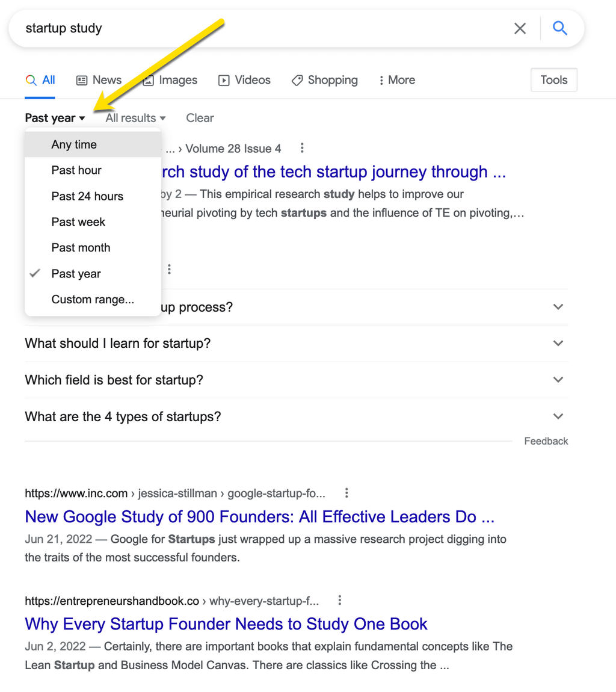Click into the 'startup study' search field
The width and height of the screenshot is (616, 692).
259,28
